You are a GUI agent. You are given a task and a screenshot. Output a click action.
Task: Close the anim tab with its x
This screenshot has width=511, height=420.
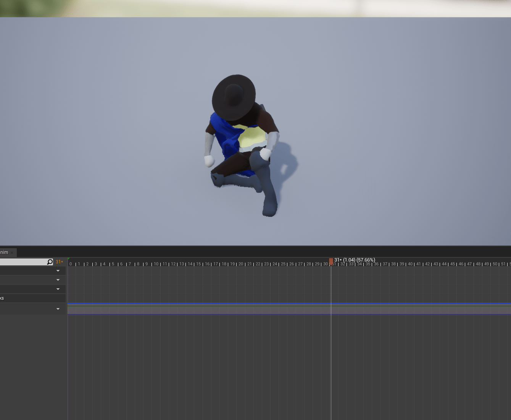click(x=12, y=253)
